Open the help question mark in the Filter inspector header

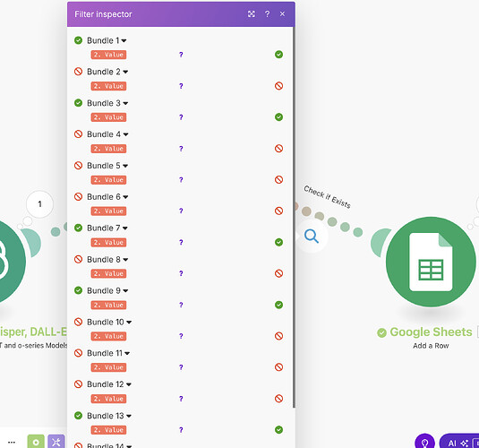point(267,13)
